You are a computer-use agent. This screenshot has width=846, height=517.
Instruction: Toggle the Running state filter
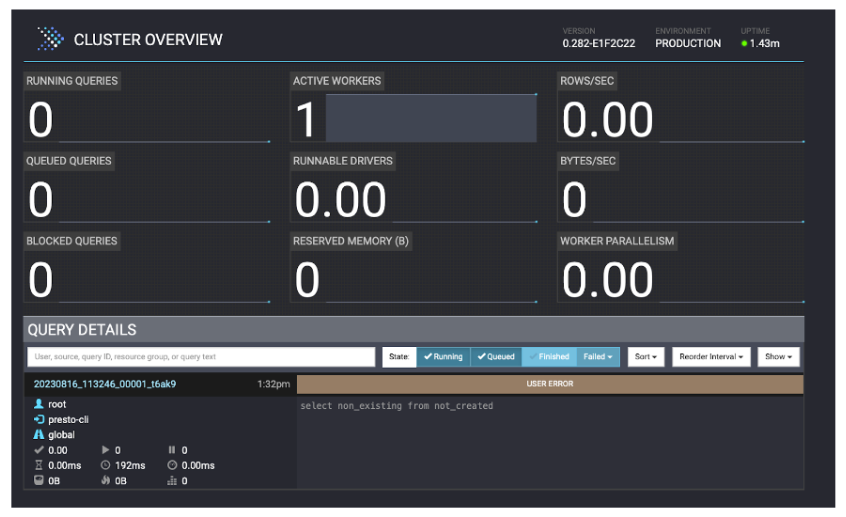click(441, 357)
